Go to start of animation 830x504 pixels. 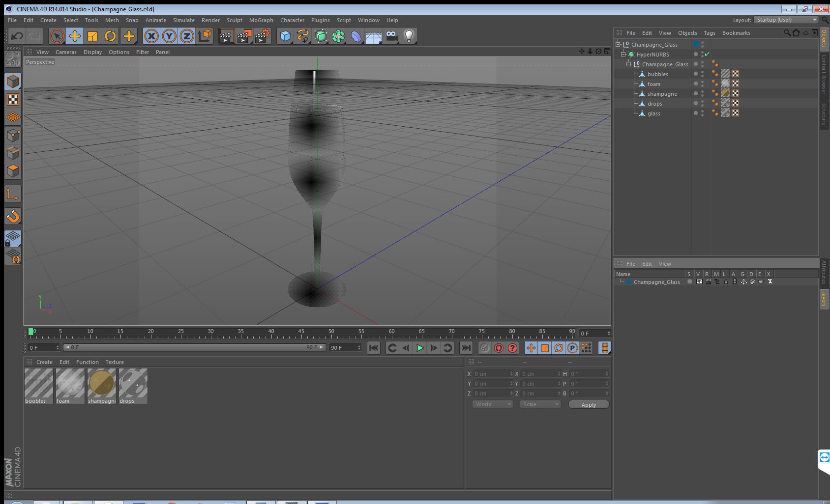[374, 348]
